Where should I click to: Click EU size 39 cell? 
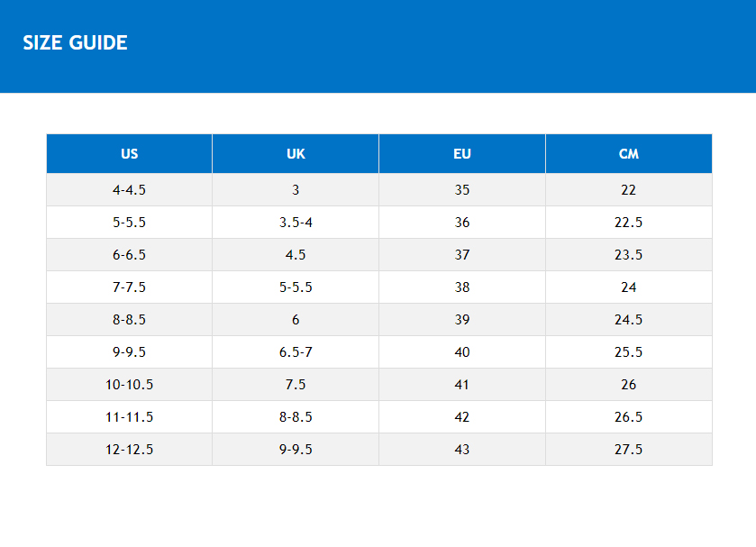click(462, 320)
